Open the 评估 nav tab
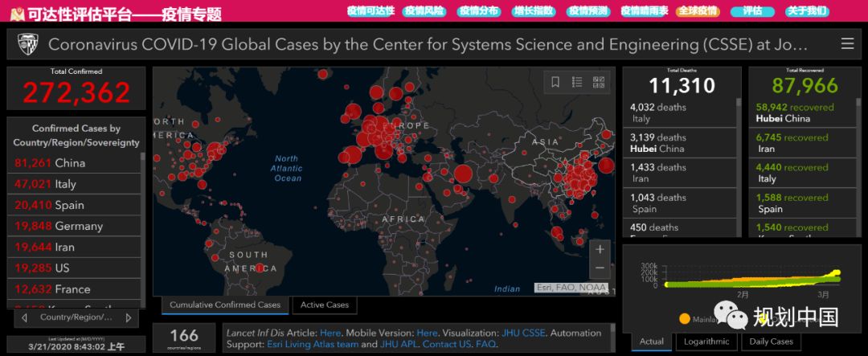 [752, 11]
